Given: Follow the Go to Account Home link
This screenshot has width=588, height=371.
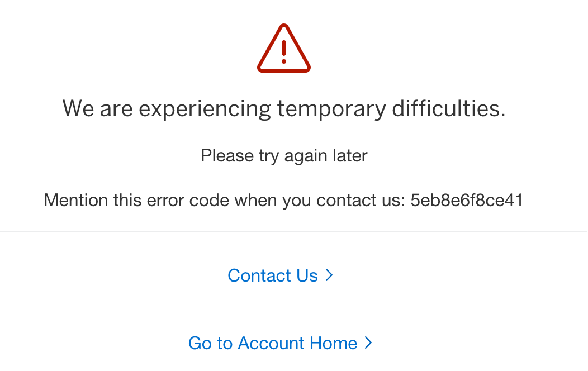Looking at the screenshot, I should pyautogui.click(x=273, y=343).
